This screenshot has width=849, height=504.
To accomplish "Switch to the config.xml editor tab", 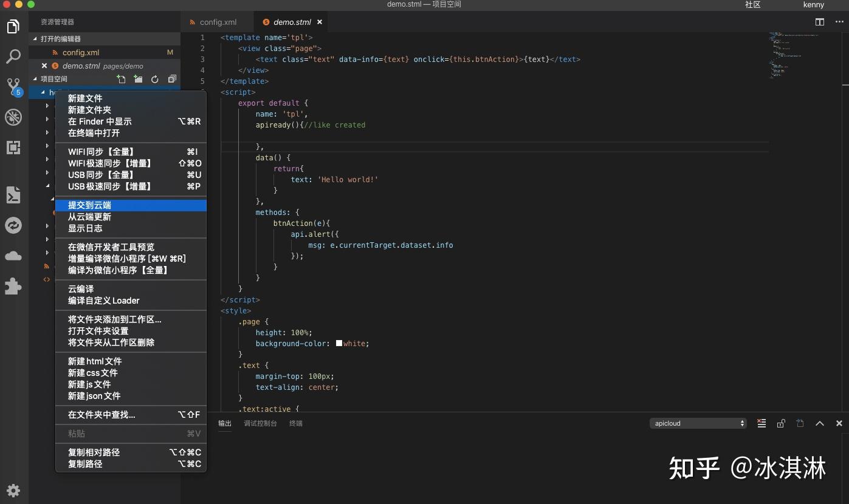I will point(218,22).
